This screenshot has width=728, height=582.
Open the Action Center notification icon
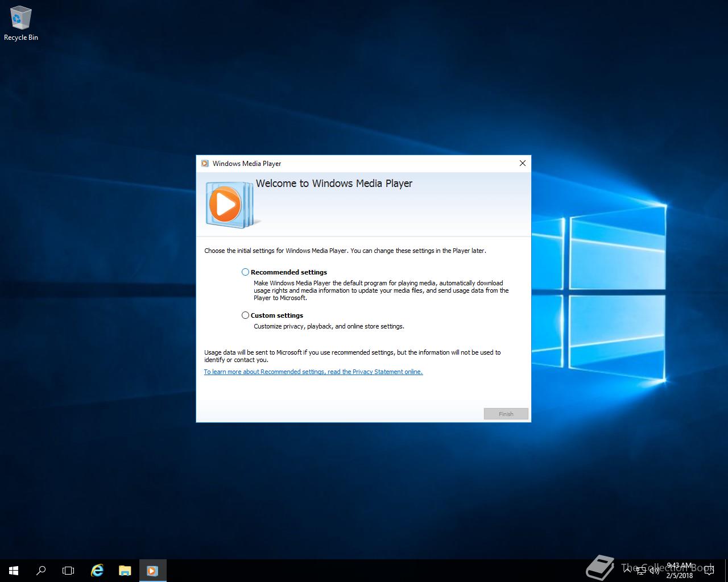[x=709, y=571]
